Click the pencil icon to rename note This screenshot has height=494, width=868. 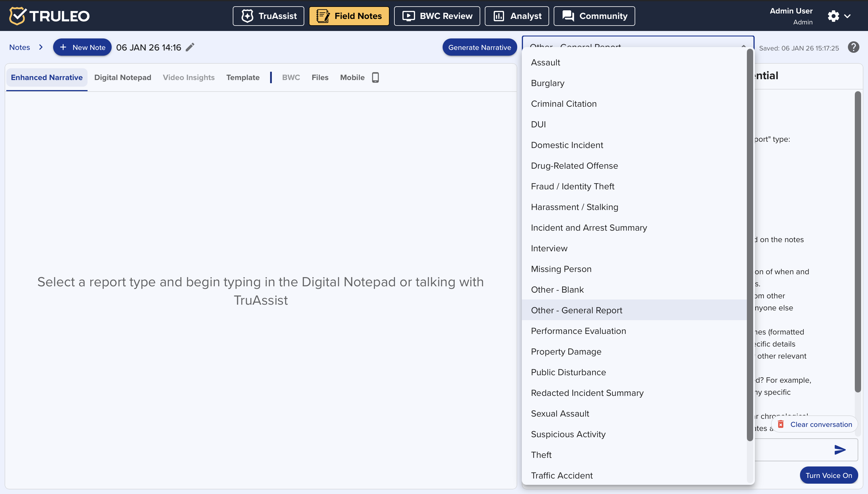coord(190,47)
